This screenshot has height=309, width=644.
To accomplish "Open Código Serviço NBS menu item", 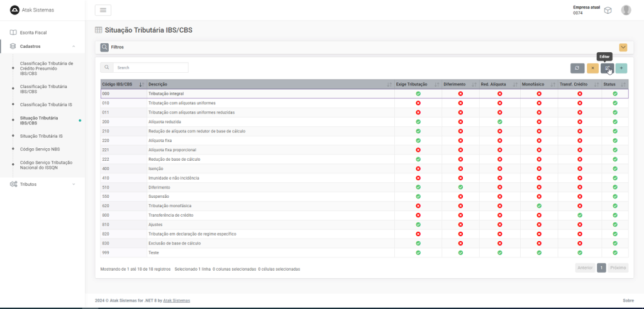I will tap(40, 149).
